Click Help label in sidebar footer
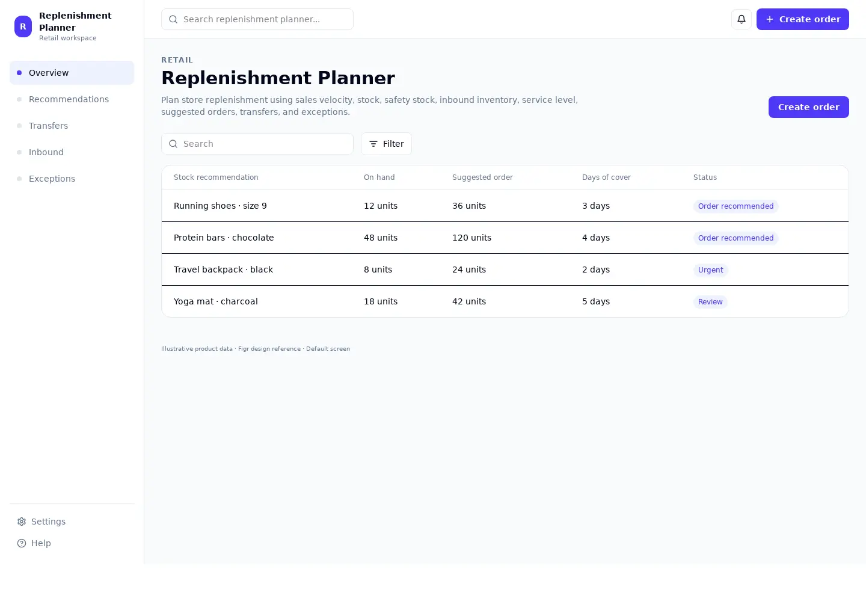This screenshot has width=866, height=616. pyautogui.click(x=41, y=543)
